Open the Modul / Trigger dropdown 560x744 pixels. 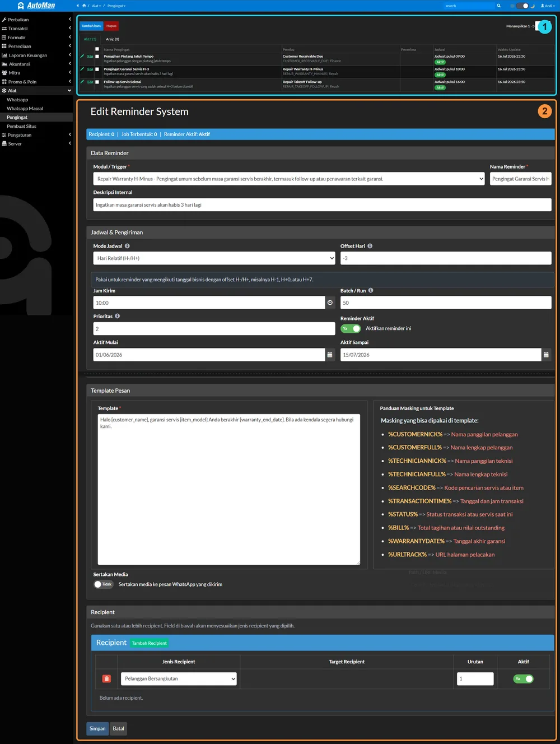pyautogui.click(x=289, y=179)
